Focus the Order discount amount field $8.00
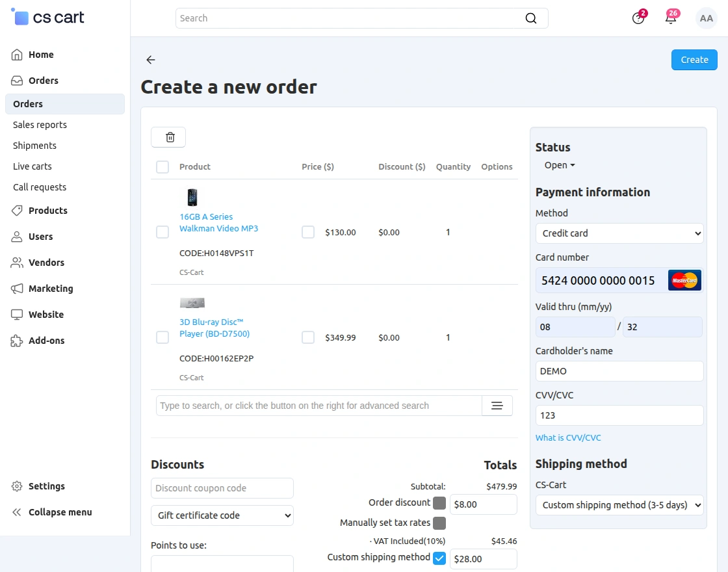The height and width of the screenshot is (572, 728). (x=484, y=504)
